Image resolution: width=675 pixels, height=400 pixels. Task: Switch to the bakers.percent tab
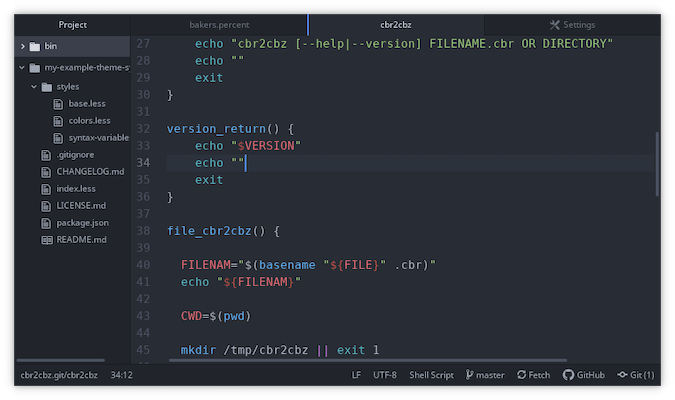(219, 24)
